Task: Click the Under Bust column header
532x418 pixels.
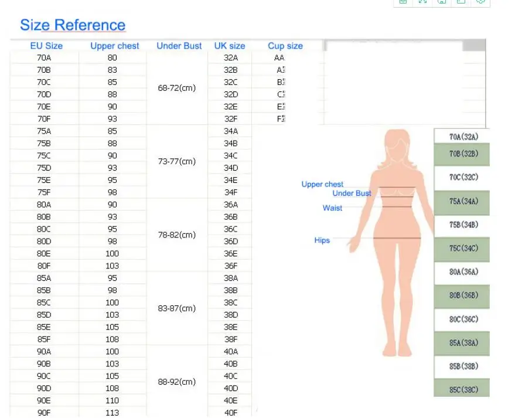Action: click(179, 46)
